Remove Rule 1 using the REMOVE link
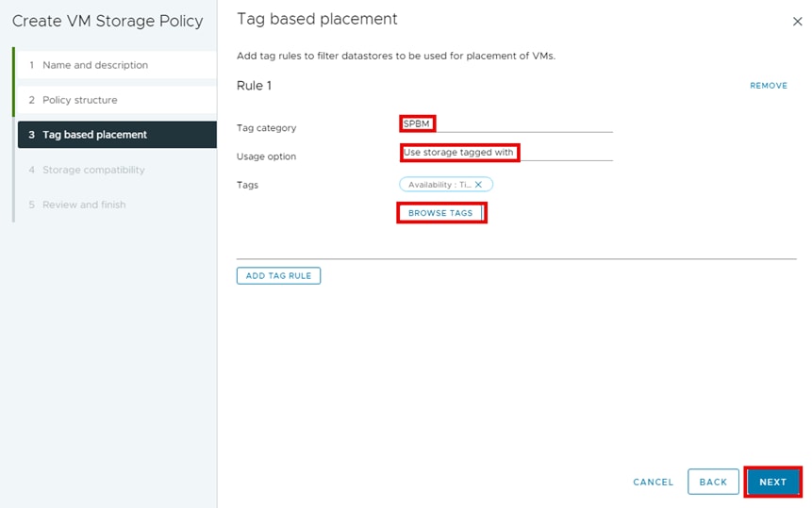The image size is (812, 508). point(769,86)
